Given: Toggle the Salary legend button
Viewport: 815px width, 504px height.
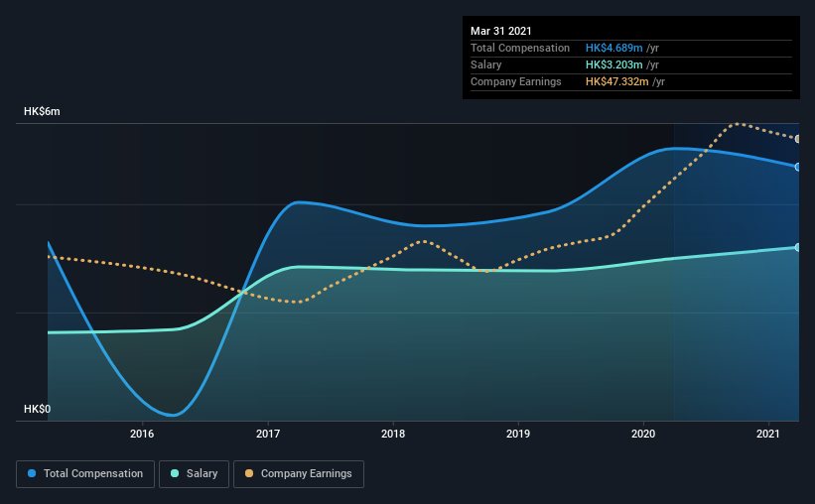Looking at the screenshot, I should [194, 474].
